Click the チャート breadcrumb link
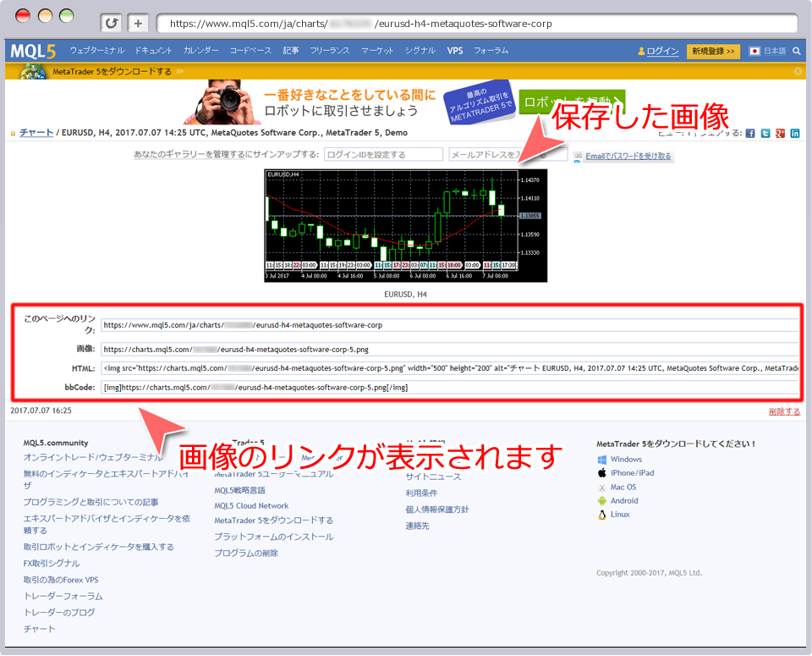 [x=36, y=133]
